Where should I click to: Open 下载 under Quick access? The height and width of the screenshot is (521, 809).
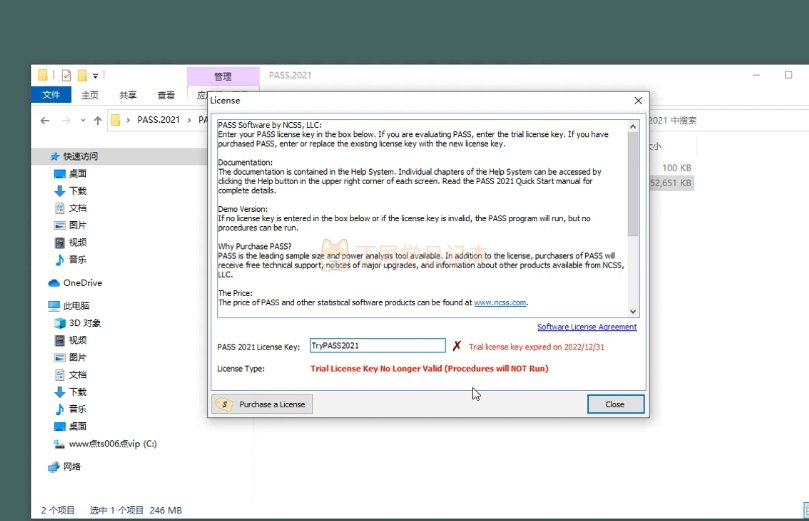click(78, 191)
